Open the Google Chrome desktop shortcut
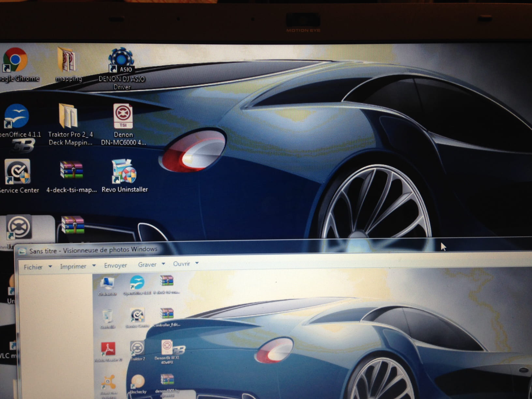This screenshot has height=399, width=532. [x=15, y=61]
